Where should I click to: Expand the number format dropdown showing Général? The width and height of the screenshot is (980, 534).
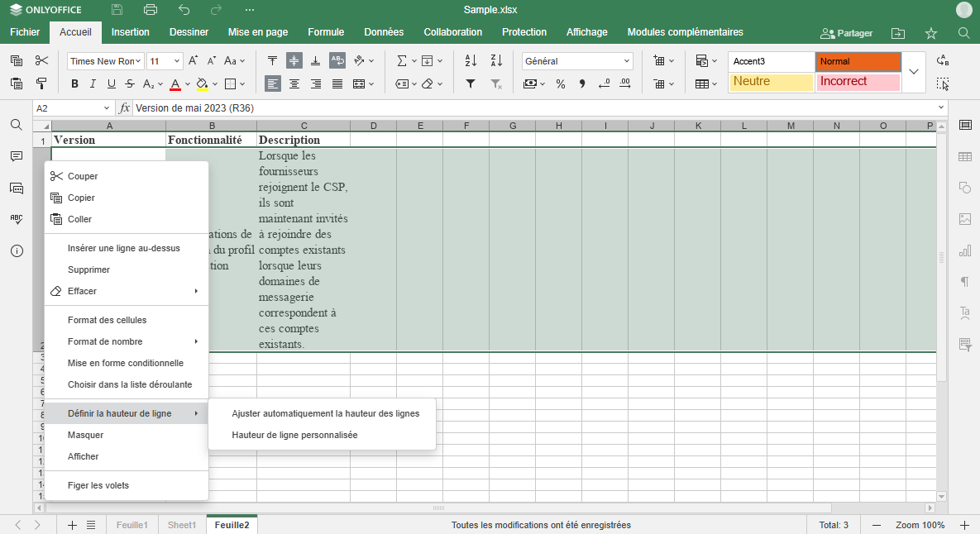(624, 60)
